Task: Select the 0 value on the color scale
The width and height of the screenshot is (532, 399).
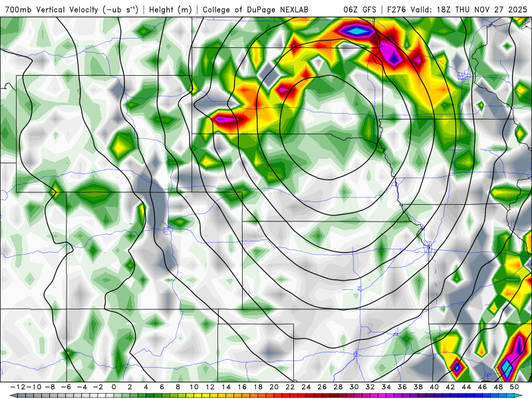Action: click(x=114, y=387)
